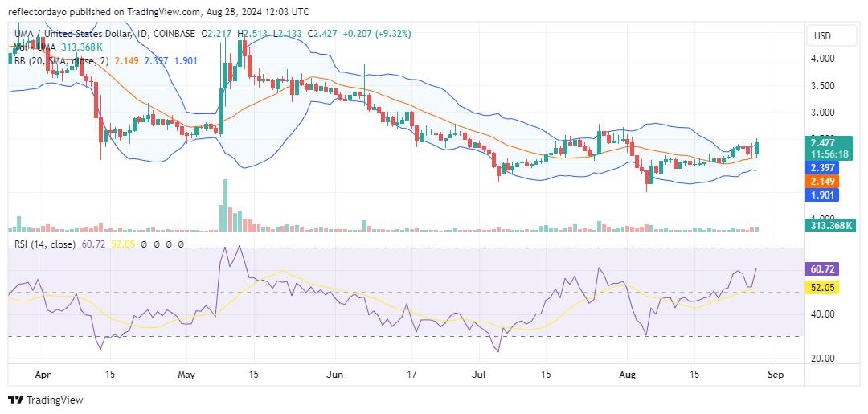Screen dimensions: 868x414
Task: Select the BB (20, SMA, close, 2) indicator legend
Action: click(61, 61)
